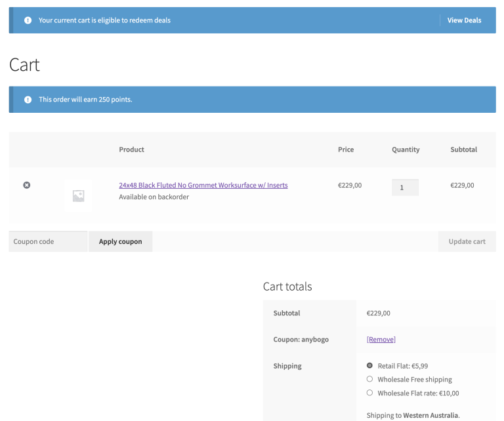Image resolution: width=504 pixels, height=421 pixels.
Task: Click the info icon in deals notice
Action: (28, 20)
